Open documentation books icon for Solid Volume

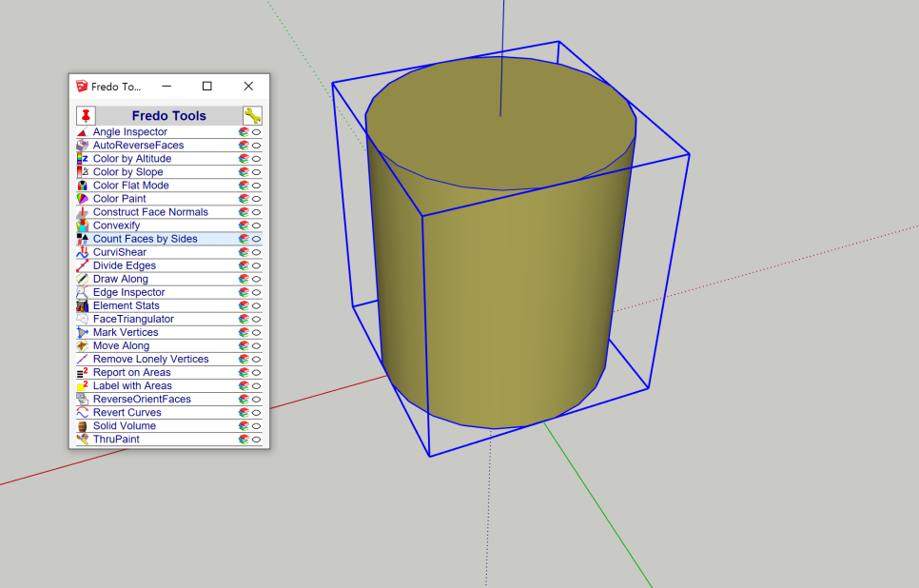(x=244, y=426)
